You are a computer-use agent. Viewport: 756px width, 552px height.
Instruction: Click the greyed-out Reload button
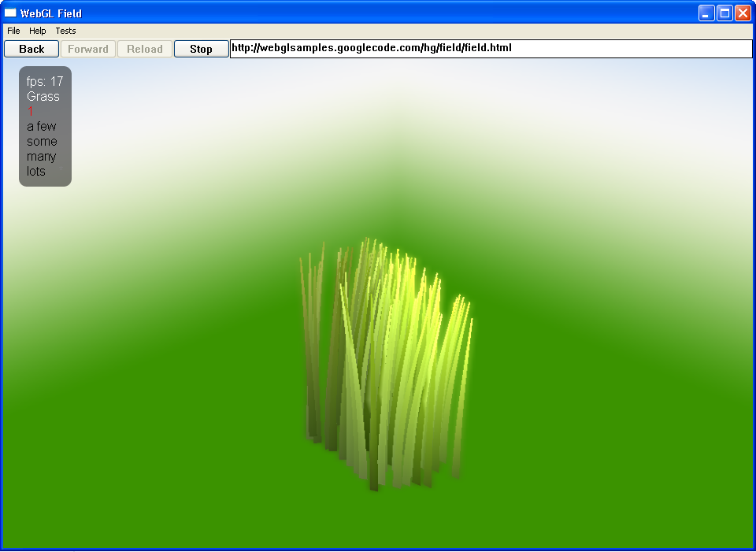tap(145, 49)
